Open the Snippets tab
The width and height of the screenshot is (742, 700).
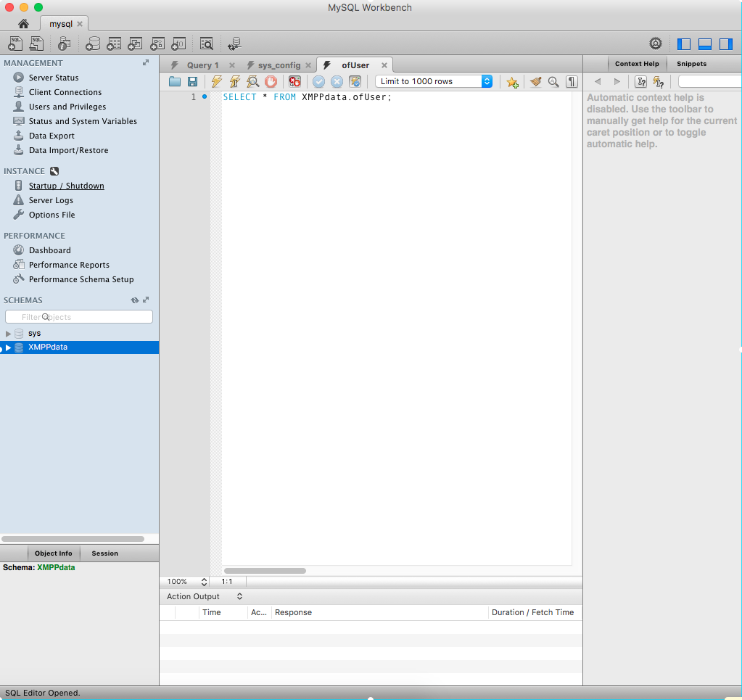[691, 63]
